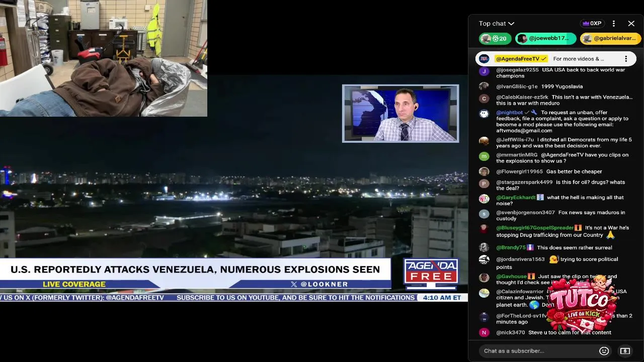This screenshot has width=644, height=362.
Task: Click the member badge beside @GaryEckhardt
Action: pyautogui.click(x=540, y=198)
